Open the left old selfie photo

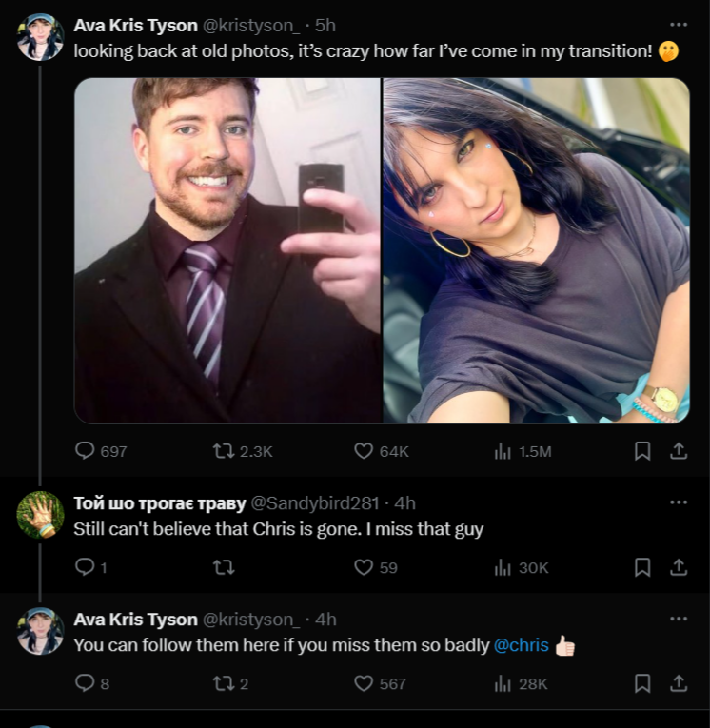(x=227, y=250)
